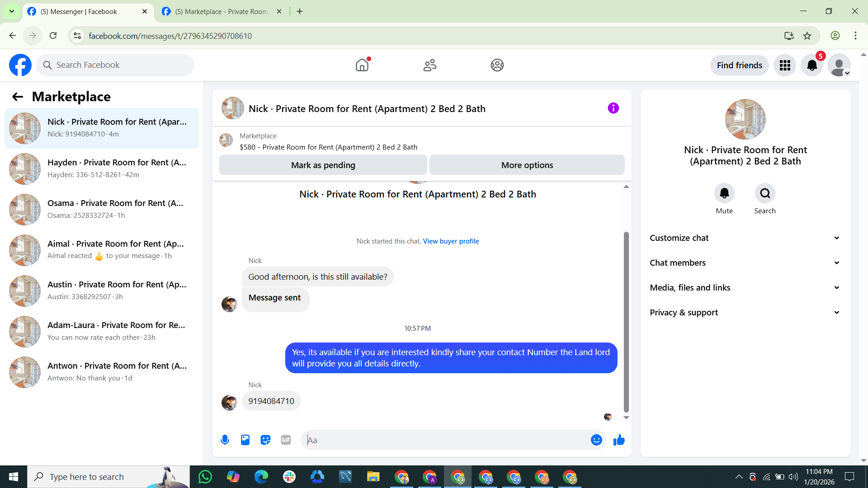The width and height of the screenshot is (868, 488).
Task: Click the $580 Marketplace listing banner
Action: (x=422, y=141)
